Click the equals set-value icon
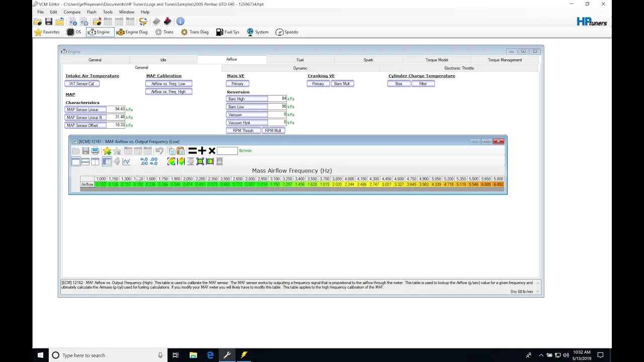Screen dimensions: 644x362 (x=192, y=151)
